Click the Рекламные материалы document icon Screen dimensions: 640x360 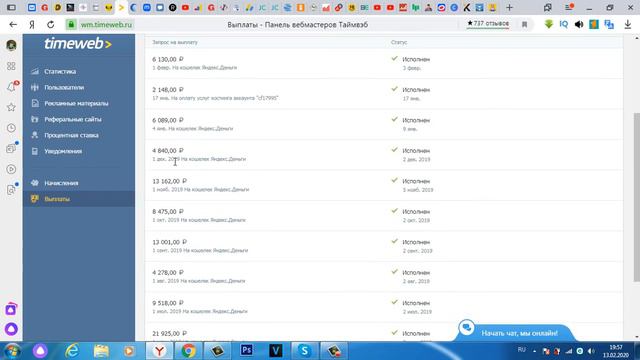click(x=35, y=103)
